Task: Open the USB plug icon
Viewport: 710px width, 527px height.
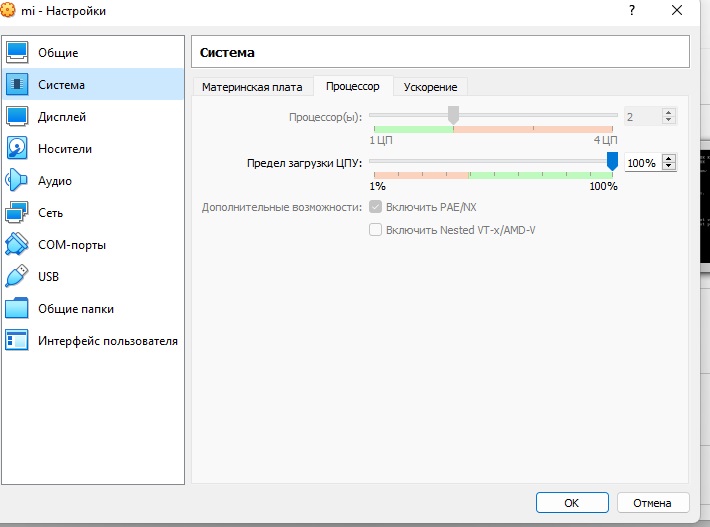Action: click(x=18, y=276)
